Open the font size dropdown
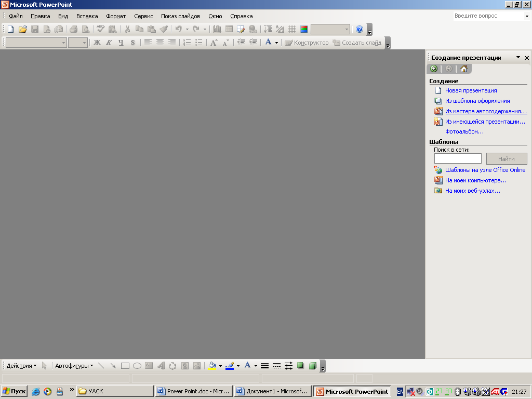The image size is (532, 399). [x=84, y=43]
